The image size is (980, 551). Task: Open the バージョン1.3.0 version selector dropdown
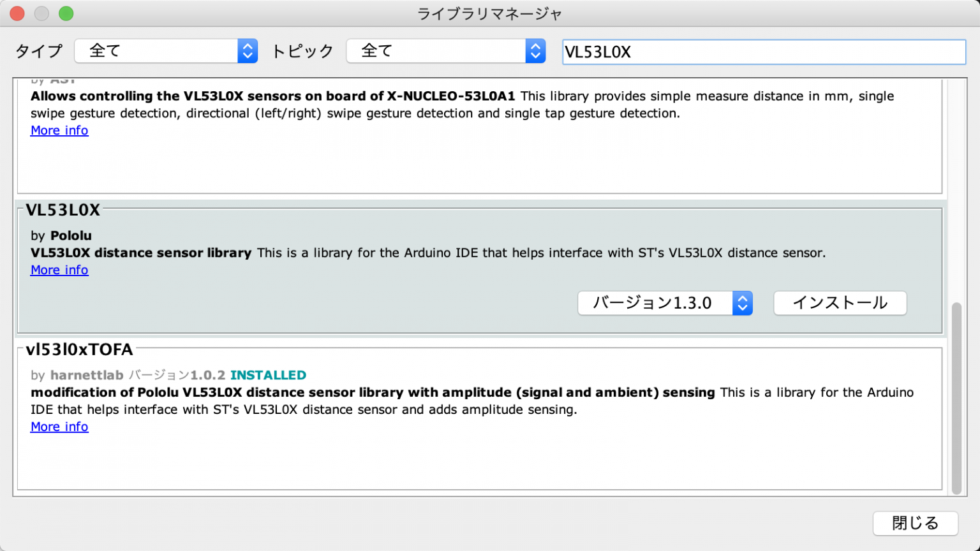651,303
